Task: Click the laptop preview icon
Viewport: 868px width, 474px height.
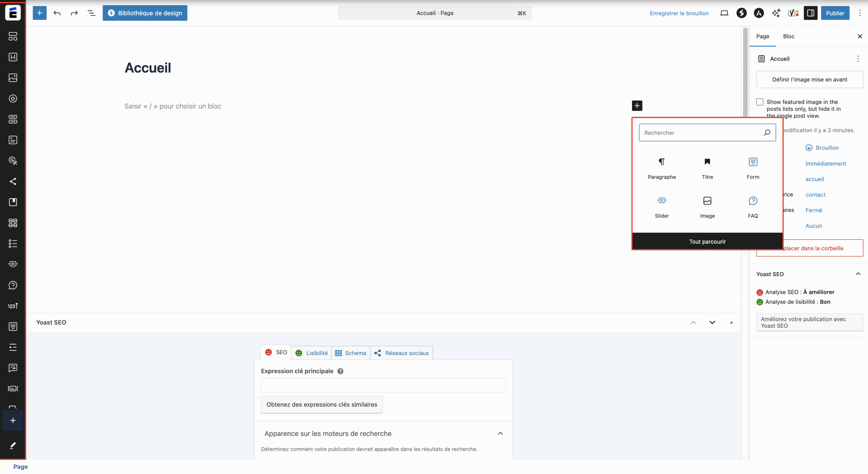Action: pyautogui.click(x=724, y=13)
